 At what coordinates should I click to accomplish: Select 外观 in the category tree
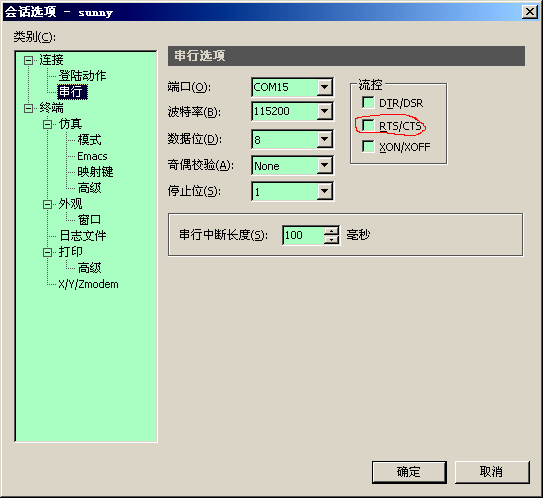(70, 204)
